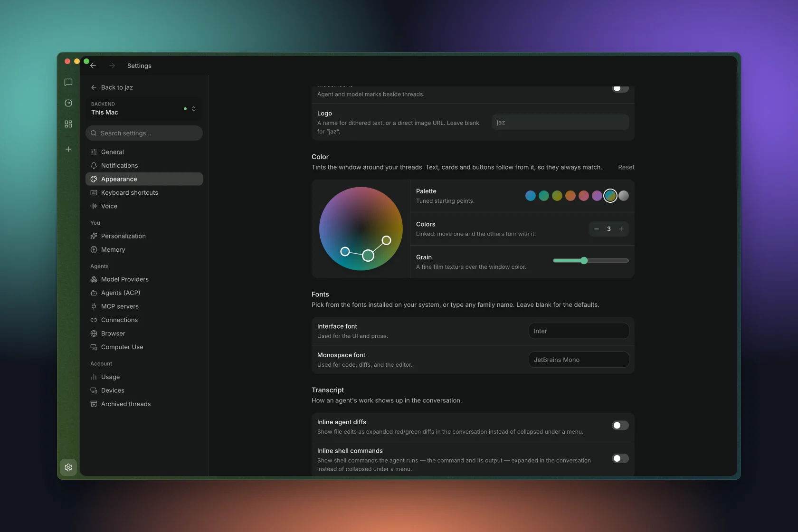Open the chat threads icon in left rail
Viewport: 798px width, 532px height.
click(68, 82)
